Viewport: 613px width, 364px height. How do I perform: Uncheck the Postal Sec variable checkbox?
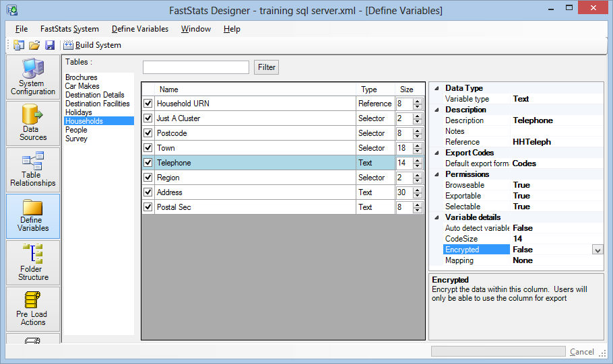148,207
